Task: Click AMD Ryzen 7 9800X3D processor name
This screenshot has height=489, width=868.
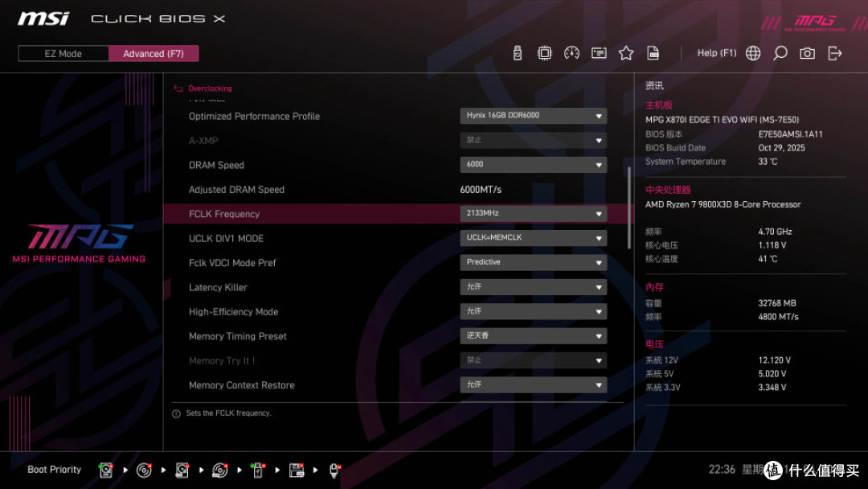Action: point(723,204)
